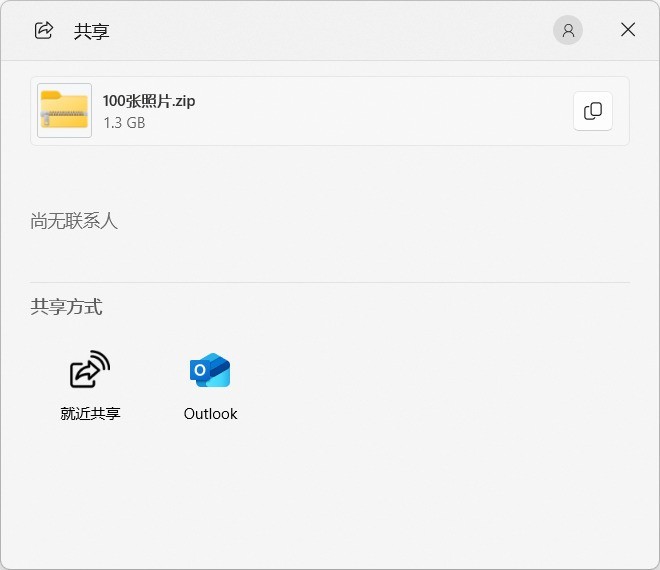Click the 1.3 GB file size text
This screenshot has width=660, height=570.
124,123
